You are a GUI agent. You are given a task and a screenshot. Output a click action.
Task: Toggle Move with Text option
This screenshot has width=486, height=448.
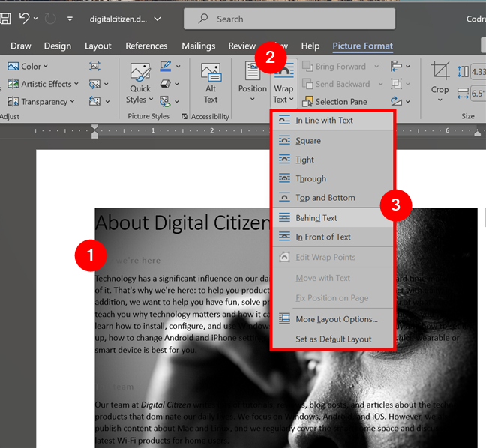click(x=333, y=278)
